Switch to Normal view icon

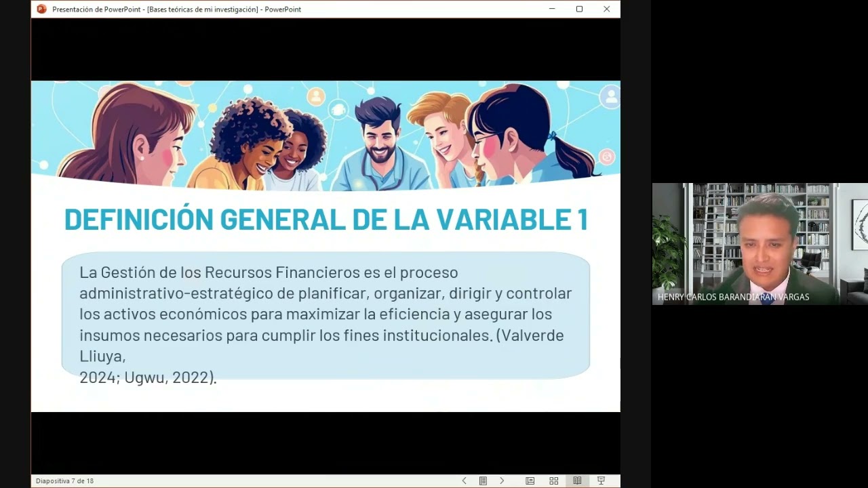tap(530, 481)
